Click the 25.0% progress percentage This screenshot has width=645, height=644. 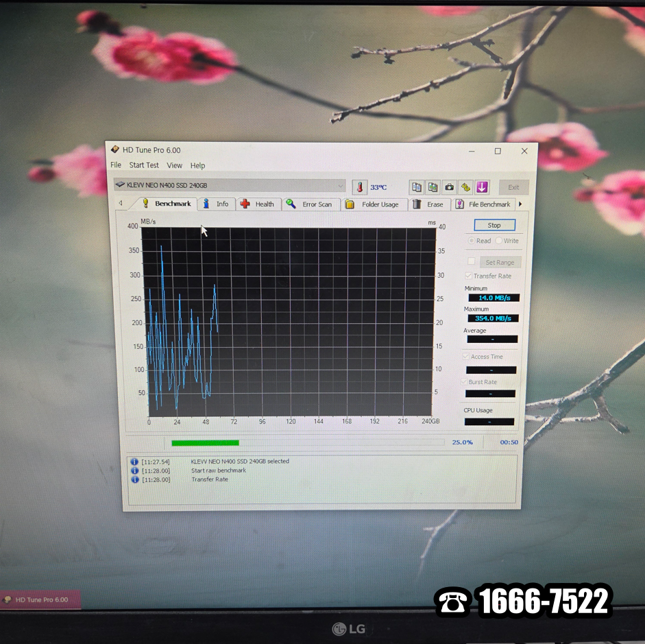click(463, 442)
